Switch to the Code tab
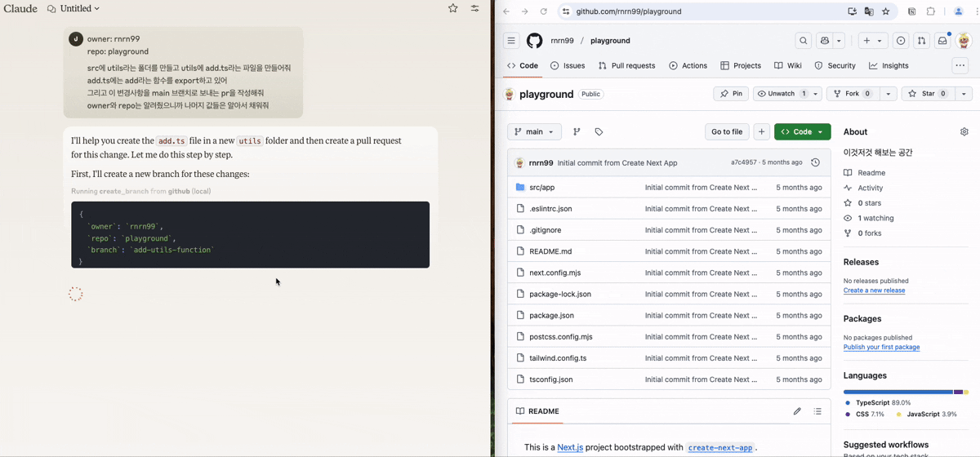This screenshot has height=457, width=980. [x=523, y=65]
